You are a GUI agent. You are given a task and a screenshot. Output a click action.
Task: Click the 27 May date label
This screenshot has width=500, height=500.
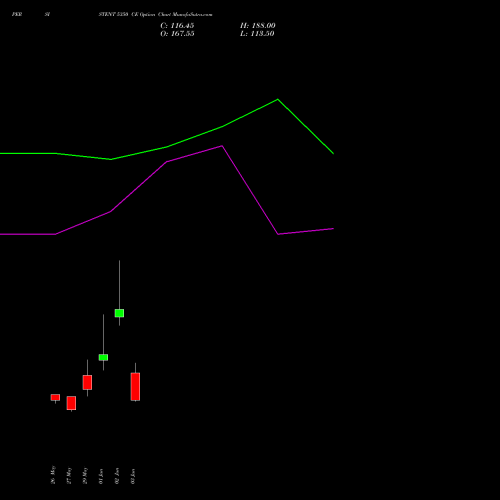point(69,475)
